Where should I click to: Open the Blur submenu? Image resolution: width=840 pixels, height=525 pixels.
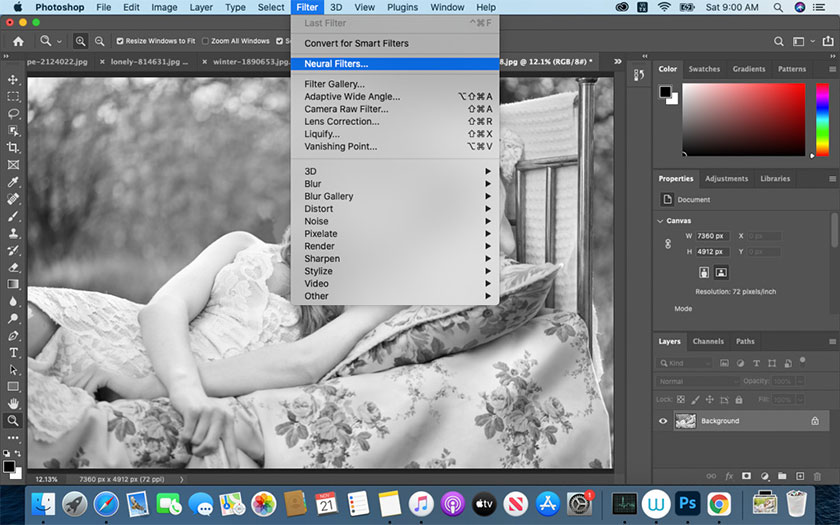pyautogui.click(x=395, y=184)
